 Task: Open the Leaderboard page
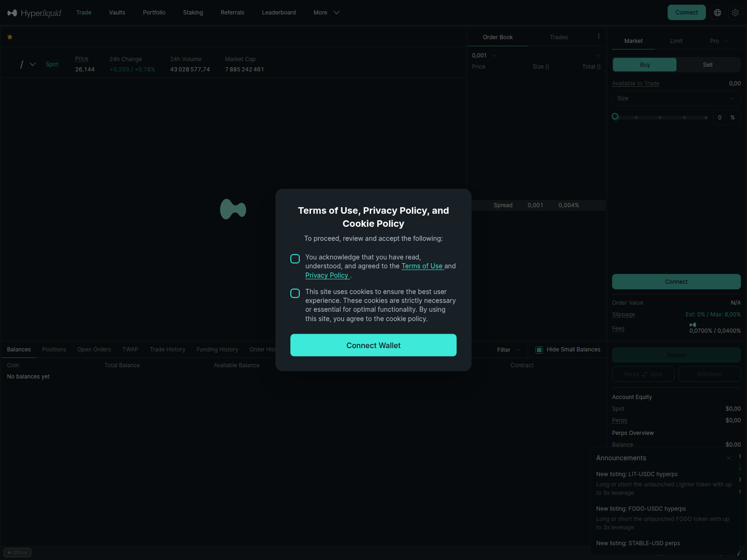click(x=279, y=13)
